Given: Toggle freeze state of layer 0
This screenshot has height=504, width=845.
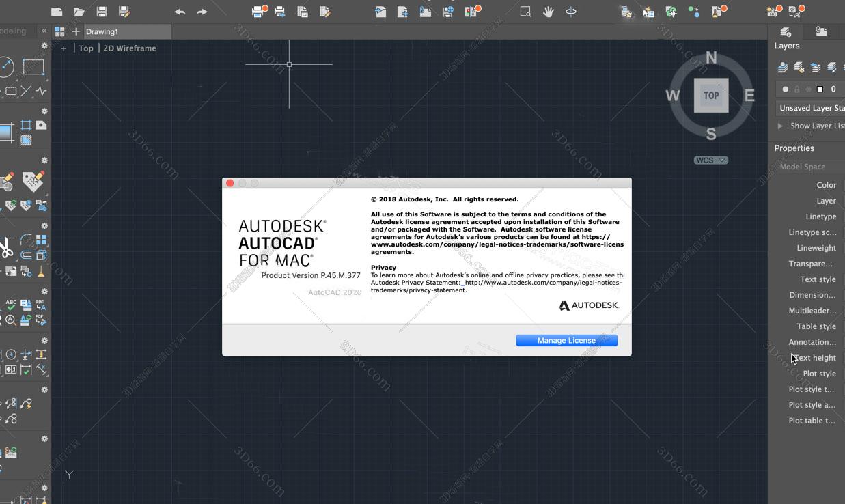Looking at the screenshot, I should coord(809,89).
